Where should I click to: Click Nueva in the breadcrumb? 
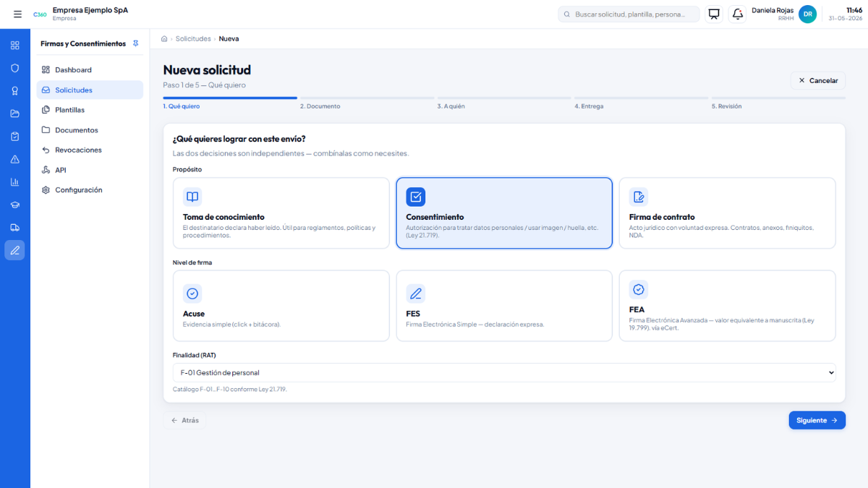click(229, 38)
